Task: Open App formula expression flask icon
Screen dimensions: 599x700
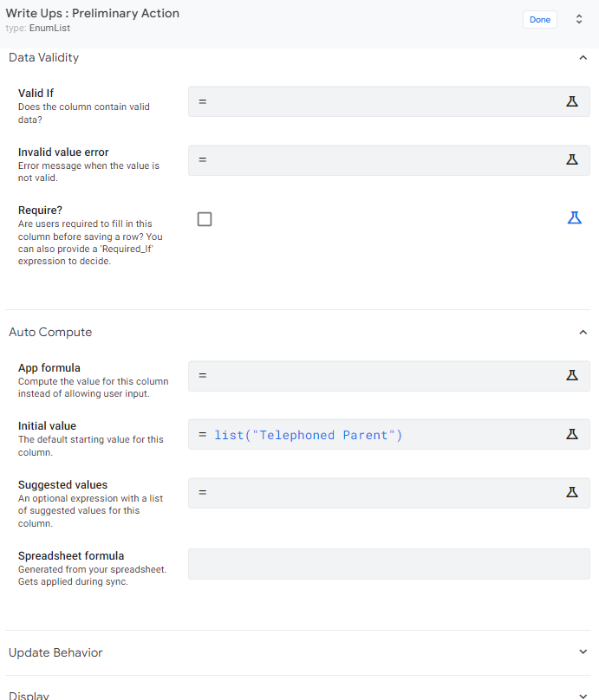Action: (x=572, y=375)
